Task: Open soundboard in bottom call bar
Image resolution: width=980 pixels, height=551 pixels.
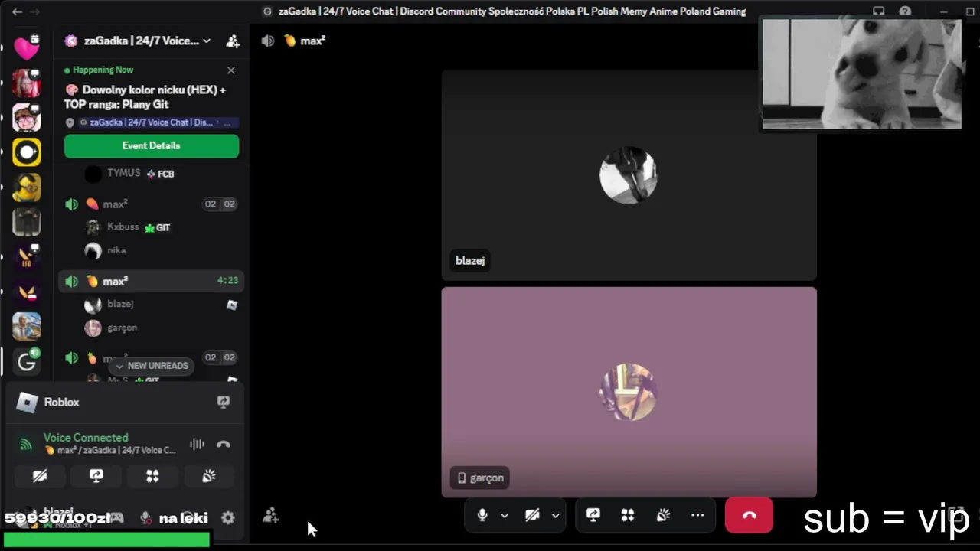Action: tap(663, 515)
